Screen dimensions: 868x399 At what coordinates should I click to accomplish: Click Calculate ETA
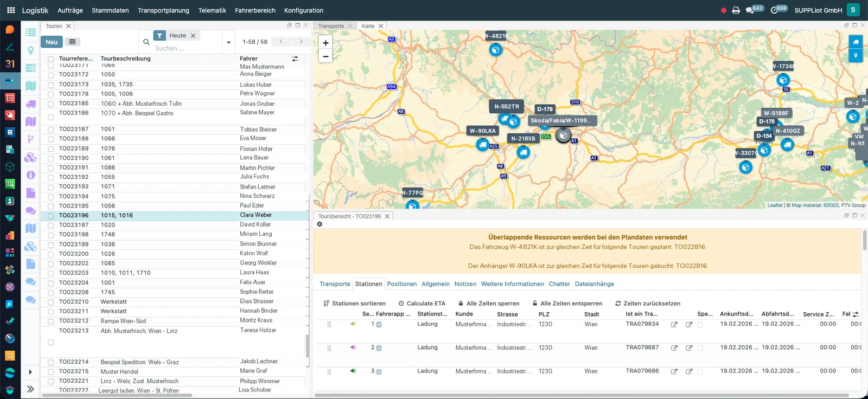(x=422, y=304)
